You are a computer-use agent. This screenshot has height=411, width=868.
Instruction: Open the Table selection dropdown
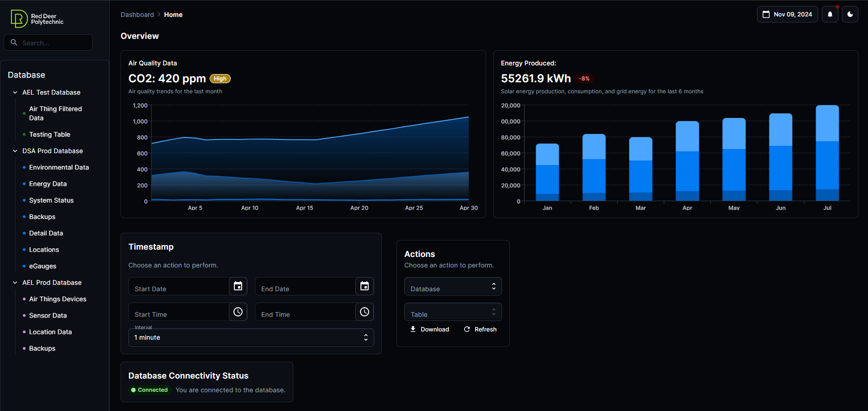click(x=453, y=312)
